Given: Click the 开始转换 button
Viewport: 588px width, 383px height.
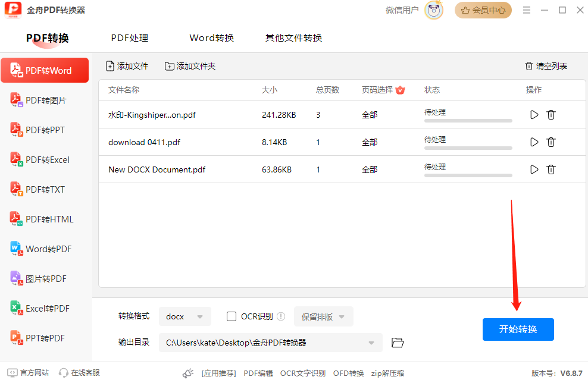Looking at the screenshot, I should coord(518,329).
